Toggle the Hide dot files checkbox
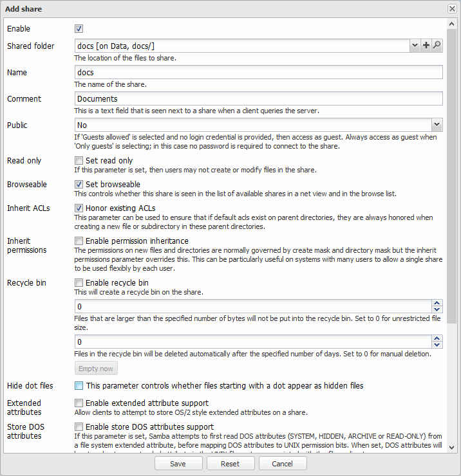 pyautogui.click(x=79, y=385)
